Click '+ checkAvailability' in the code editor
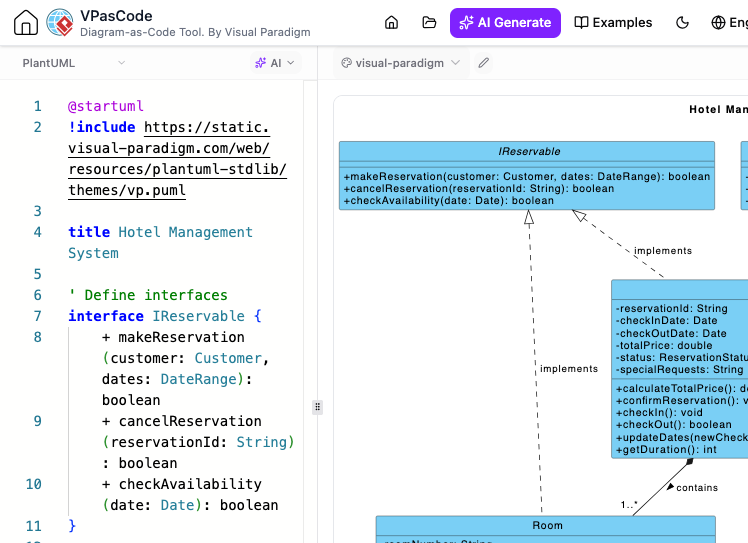This screenshot has height=543, width=748. (182, 484)
